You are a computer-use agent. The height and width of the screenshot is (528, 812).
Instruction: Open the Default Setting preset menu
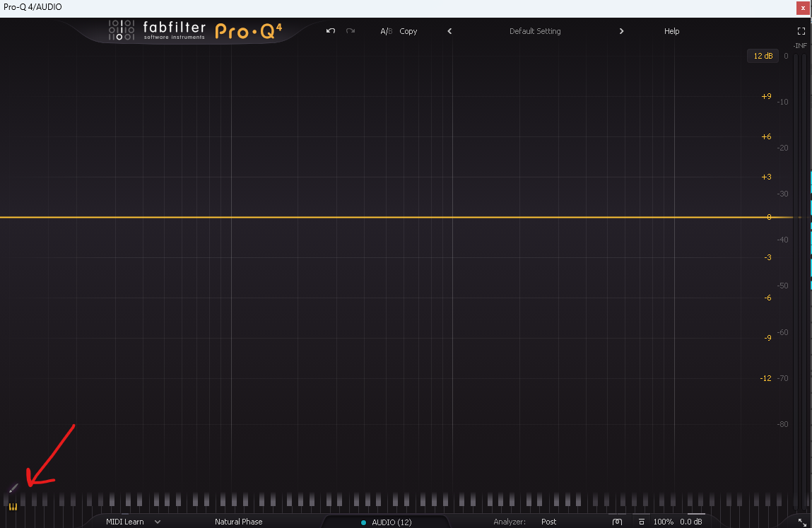pos(535,31)
